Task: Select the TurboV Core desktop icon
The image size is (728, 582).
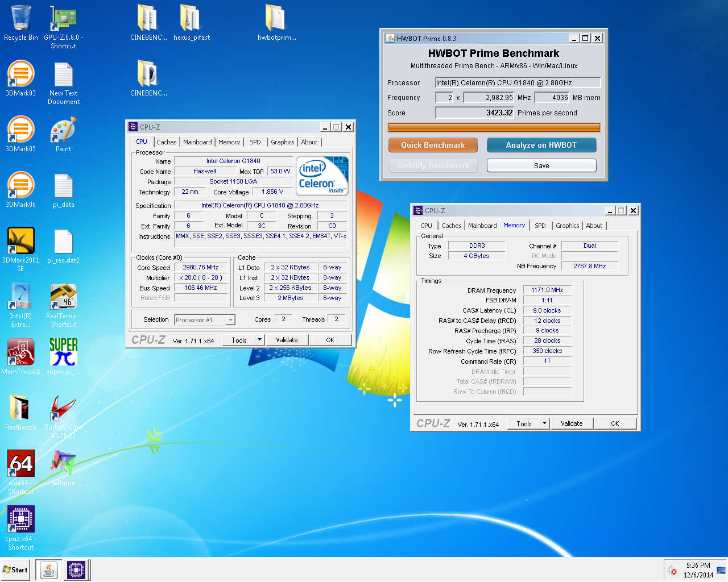Action: [x=63, y=417]
